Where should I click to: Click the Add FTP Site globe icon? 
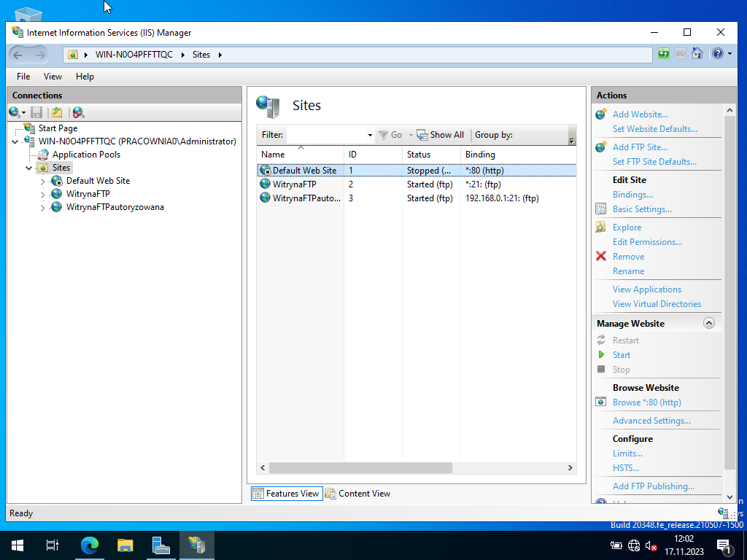pyautogui.click(x=601, y=147)
